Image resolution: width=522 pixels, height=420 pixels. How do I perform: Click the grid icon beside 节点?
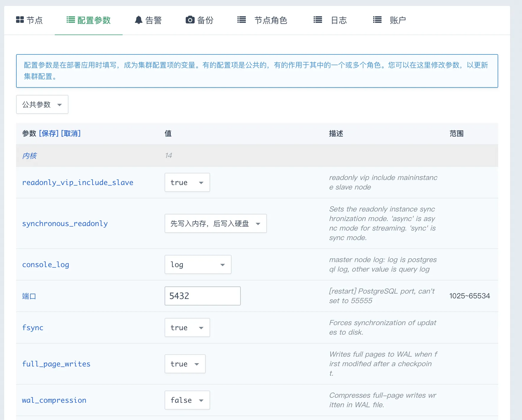pyautogui.click(x=20, y=20)
